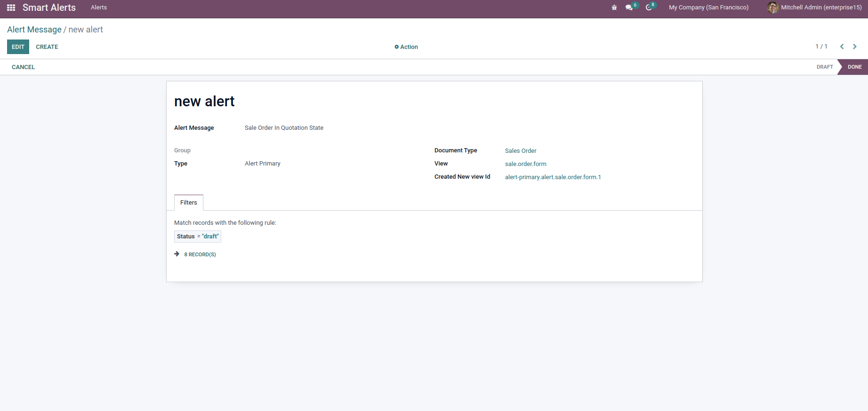The width and height of the screenshot is (868, 411).
Task: Open the Sales Order document type link
Action: tap(521, 151)
